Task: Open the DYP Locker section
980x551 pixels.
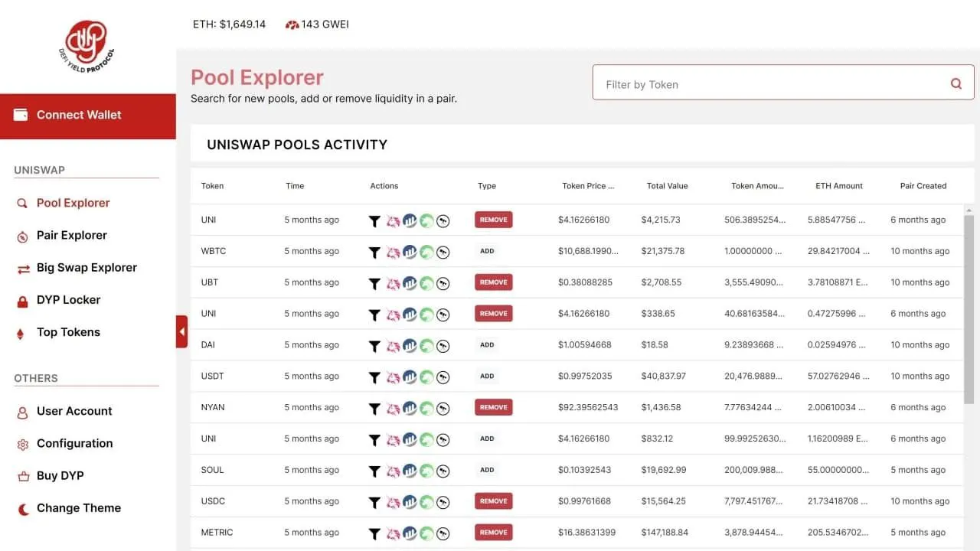Action: [x=67, y=299]
